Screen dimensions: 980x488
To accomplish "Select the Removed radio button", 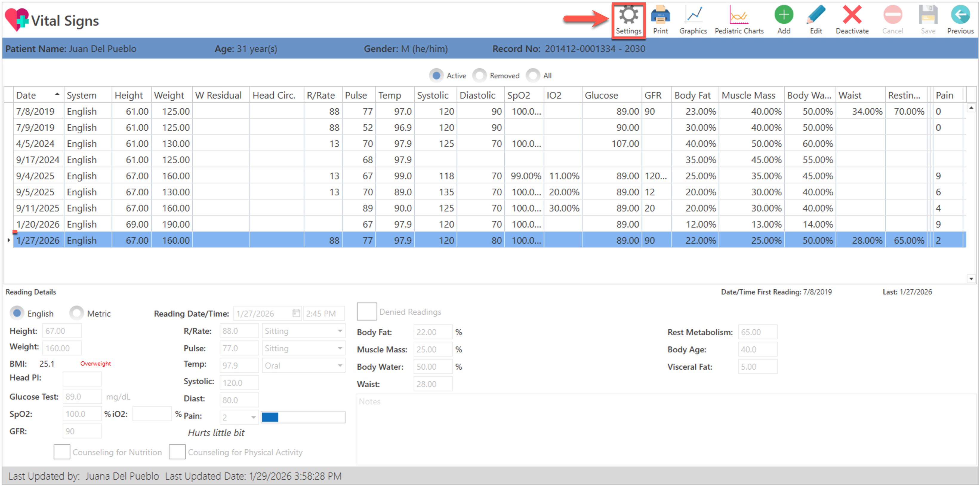I will click(x=480, y=75).
